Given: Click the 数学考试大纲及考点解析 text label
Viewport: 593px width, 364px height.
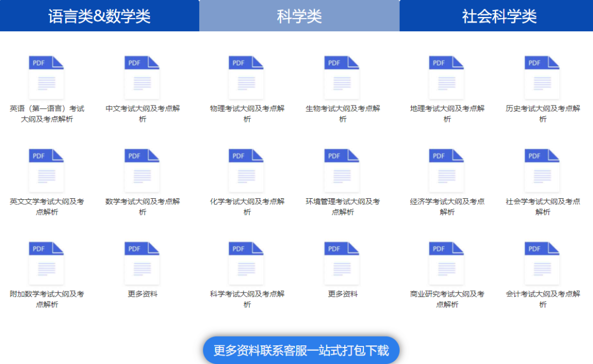Looking at the screenshot, I should click(x=143, y=207).
